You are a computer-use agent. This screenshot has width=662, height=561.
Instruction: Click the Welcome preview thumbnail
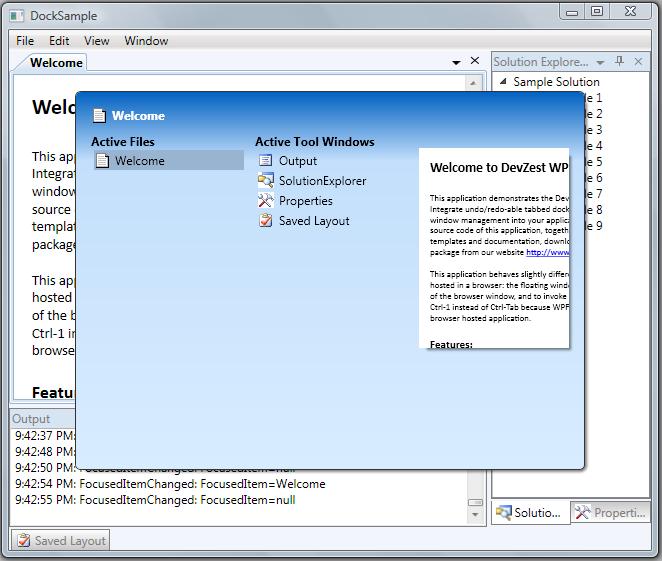tap(494, 248)
